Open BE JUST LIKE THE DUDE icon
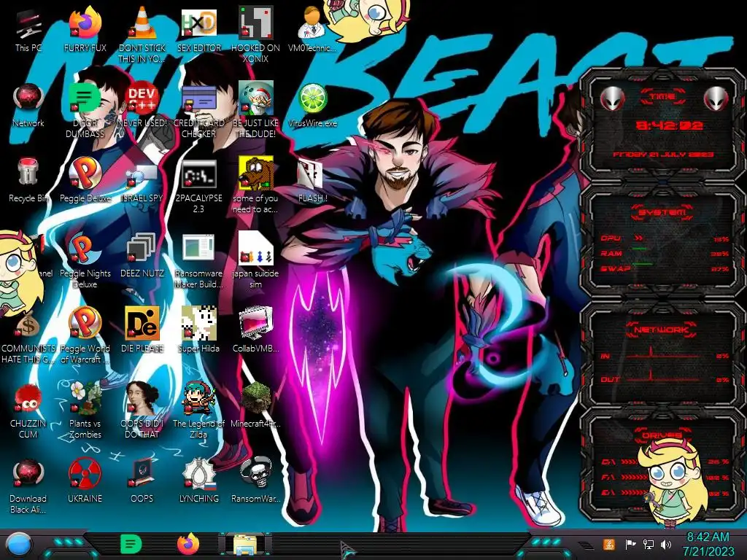Screen dimensions: 747x560 coord(256,98)
